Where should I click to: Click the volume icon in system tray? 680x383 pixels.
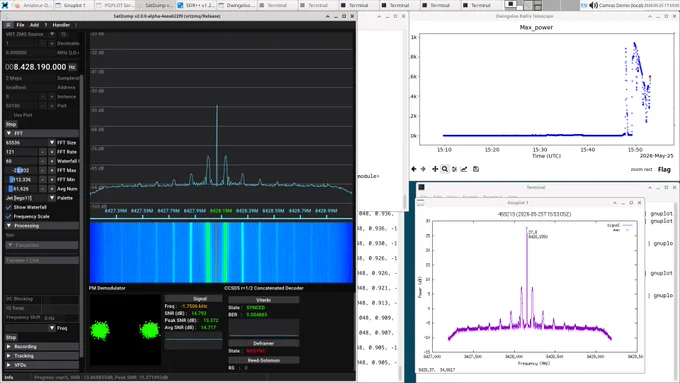click(x=593, y=5)
